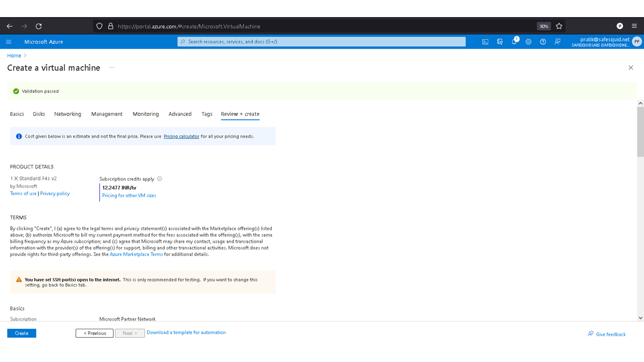Open the Management tab
The width and height of the screenshot is (644, 362).
(x=107, y=114)
